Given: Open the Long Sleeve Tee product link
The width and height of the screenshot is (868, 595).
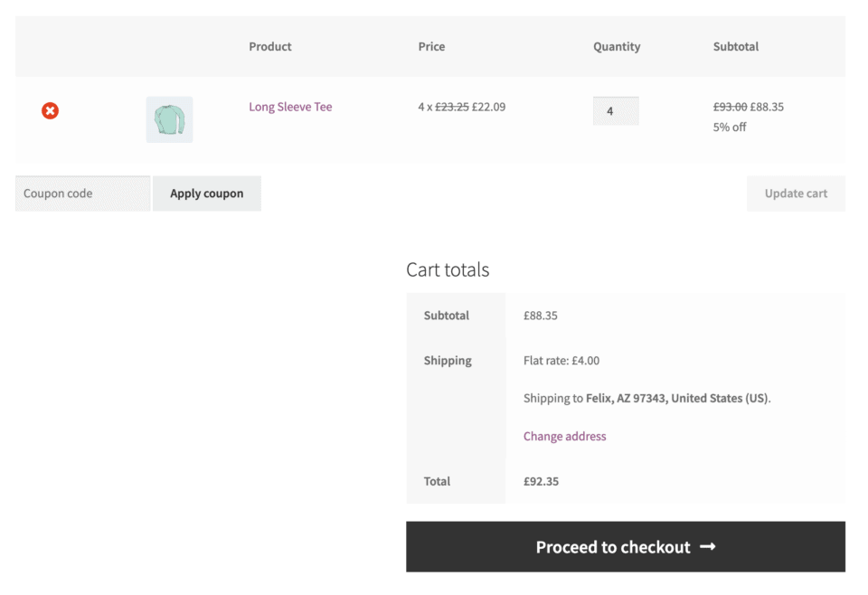Looking at the screenshot, I should [290, 107].
